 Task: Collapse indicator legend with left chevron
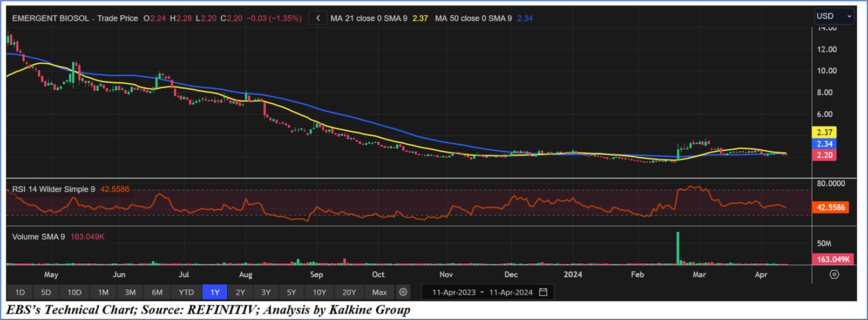click(x=318, y=18)
